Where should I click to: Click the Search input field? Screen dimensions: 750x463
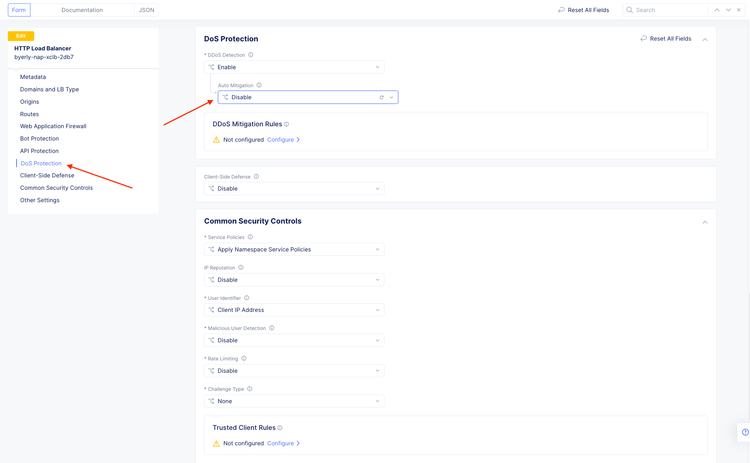pyautogui.click(x=670, y=10)
